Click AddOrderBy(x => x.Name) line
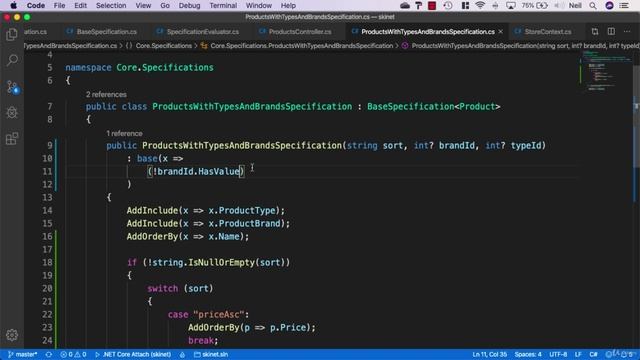 187,237
